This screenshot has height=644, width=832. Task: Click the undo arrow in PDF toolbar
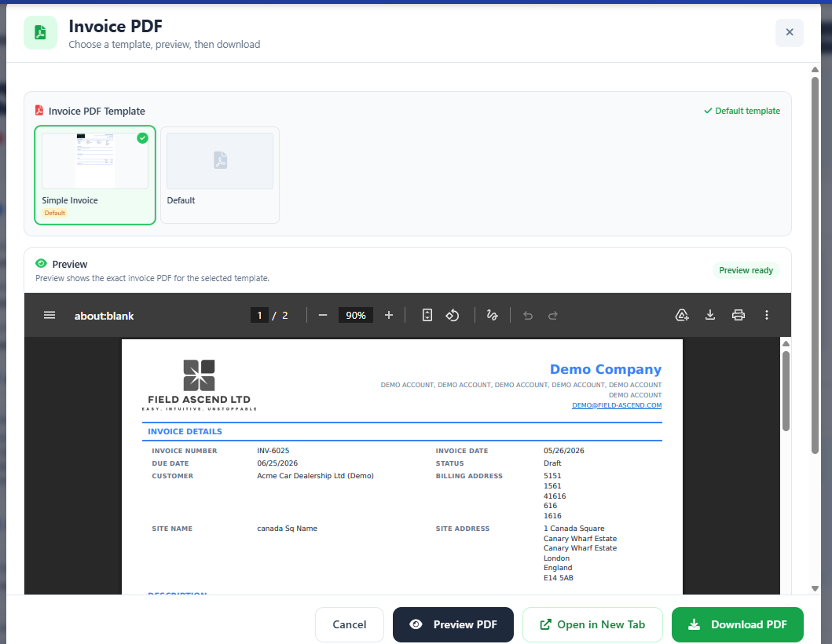tap(528, 316)
